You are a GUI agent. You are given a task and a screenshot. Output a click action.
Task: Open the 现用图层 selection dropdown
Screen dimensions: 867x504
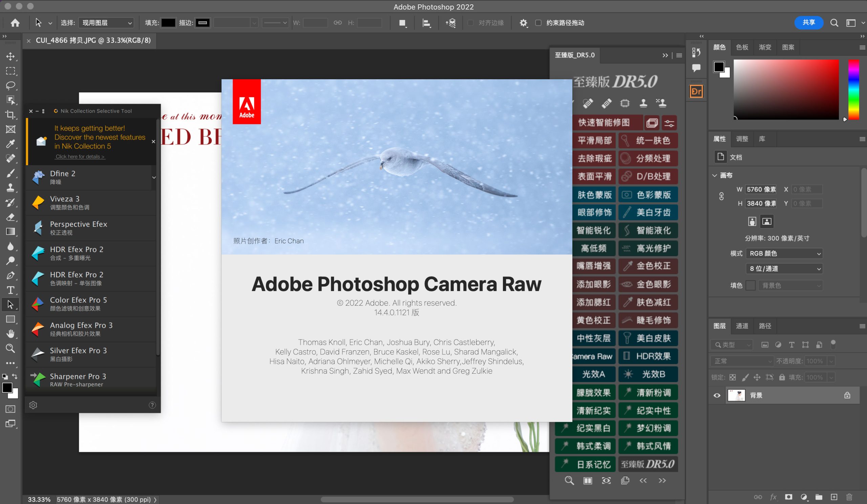point(106,23)
